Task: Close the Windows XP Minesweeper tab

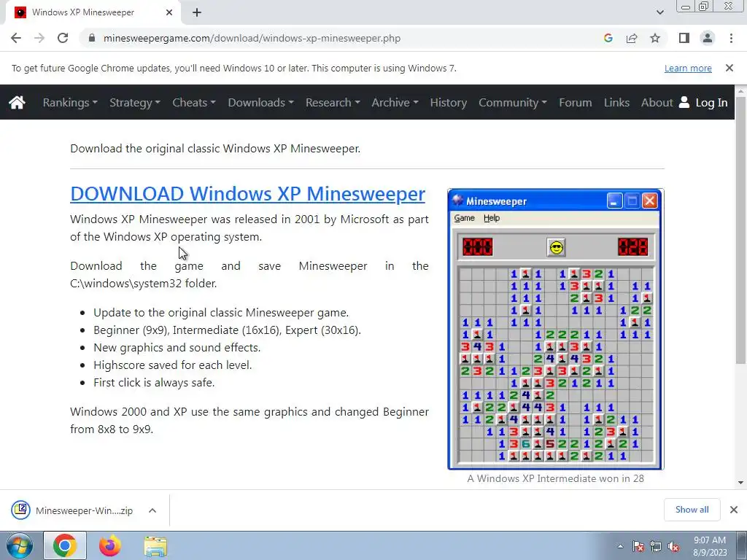Action: (169, 12)
